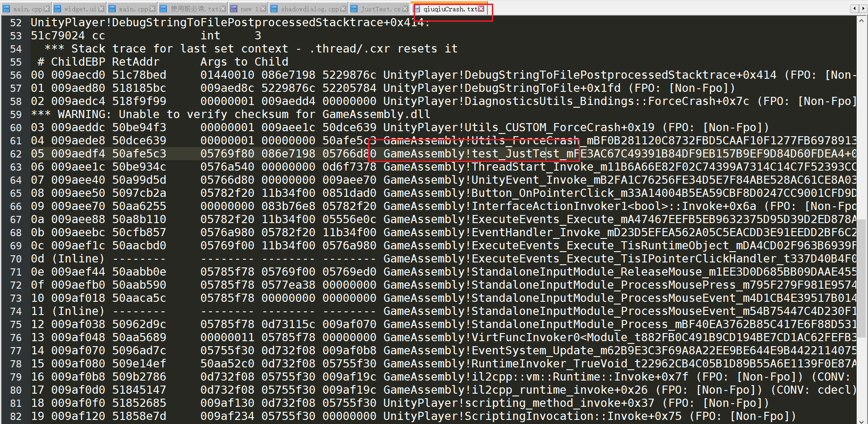Place cursor on test_JustTest in line 62
This screenshot has height=424, width=868.
pos(515,154)
